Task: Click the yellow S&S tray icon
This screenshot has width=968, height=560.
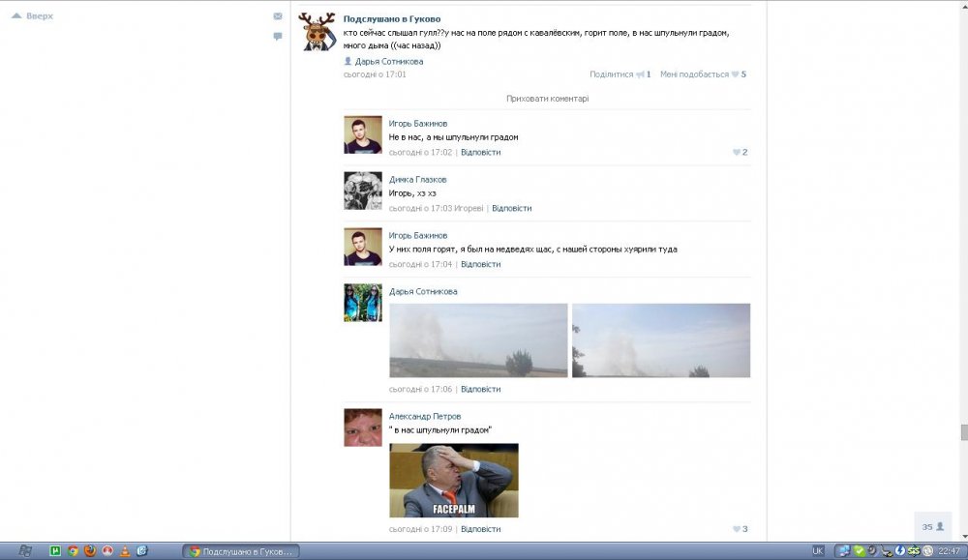Action: click(914, 551)
